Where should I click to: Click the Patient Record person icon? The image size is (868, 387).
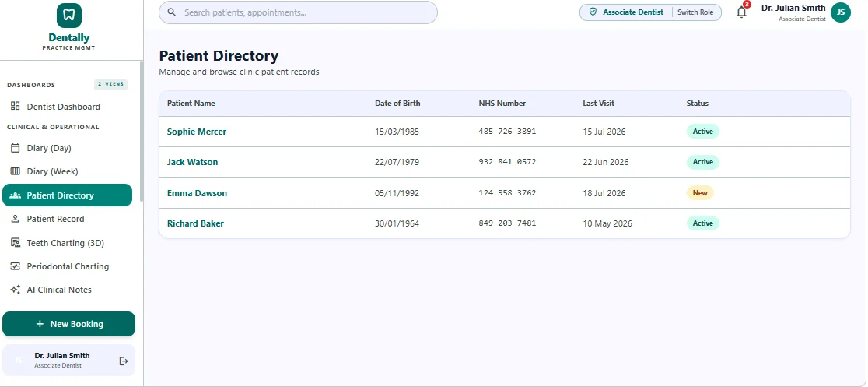coord(16,219)
